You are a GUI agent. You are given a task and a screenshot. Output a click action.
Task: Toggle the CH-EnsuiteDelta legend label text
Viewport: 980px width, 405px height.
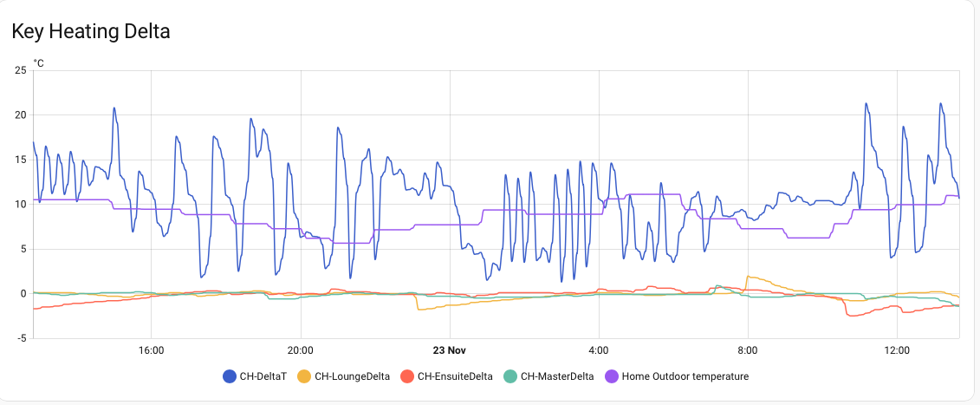click(455, 376)
